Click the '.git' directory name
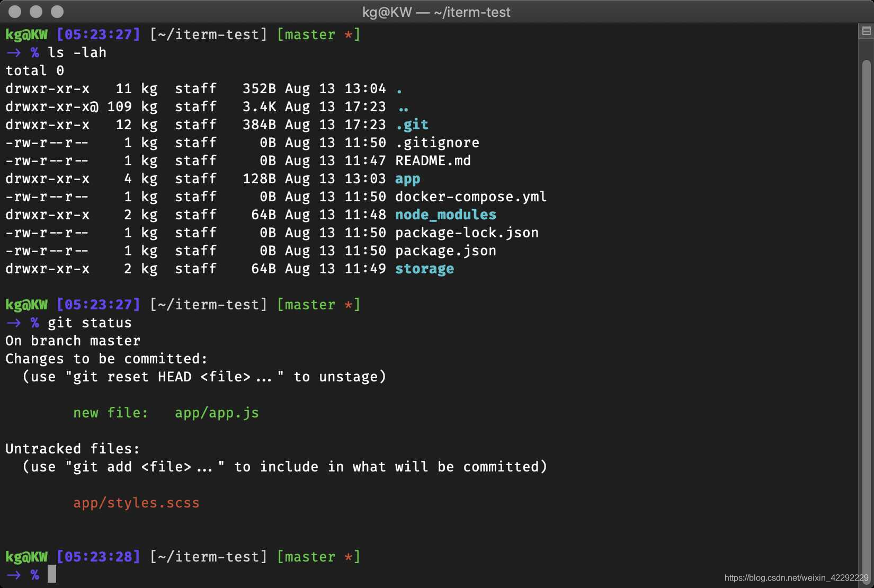 412,124
